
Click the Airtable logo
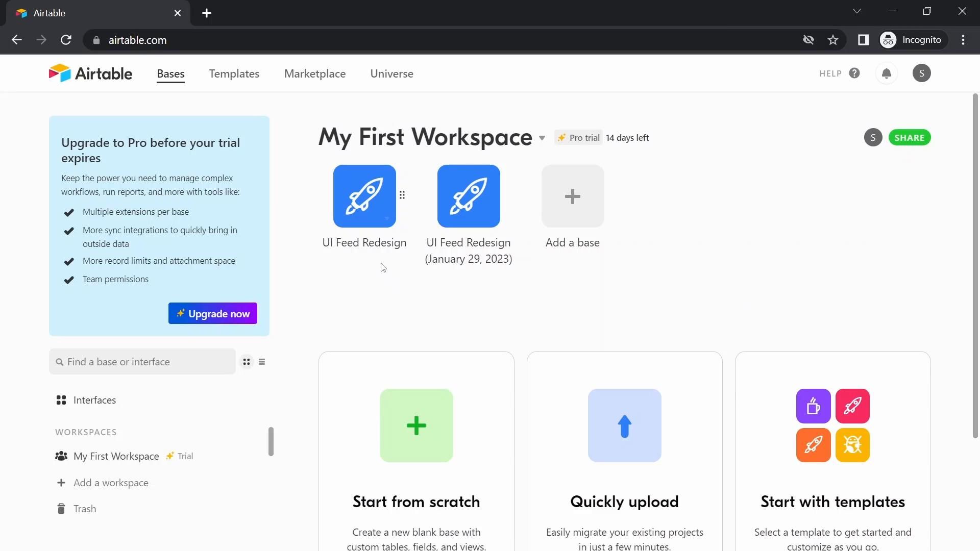pyautogui.click(x=90, y=73)
